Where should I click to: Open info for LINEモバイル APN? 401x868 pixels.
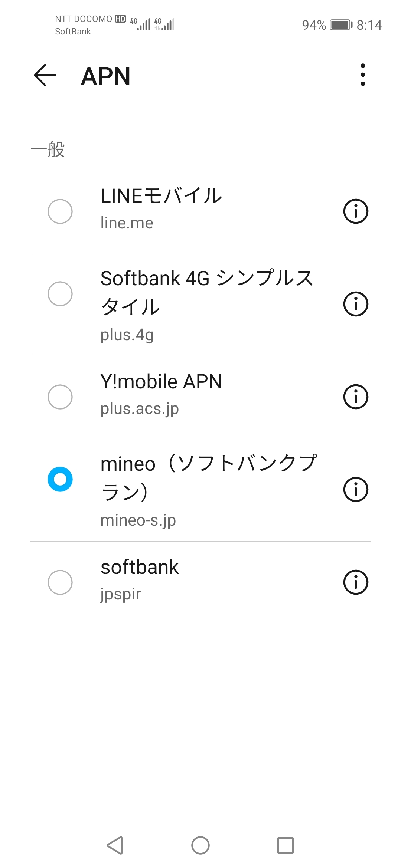click(x=355, y=211)
